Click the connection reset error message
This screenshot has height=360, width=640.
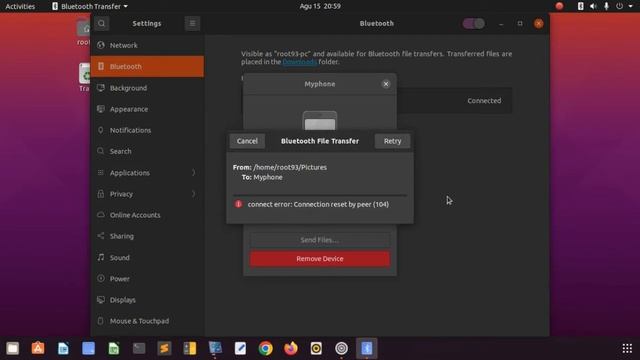pyautogui.click(x=318, y=204)
